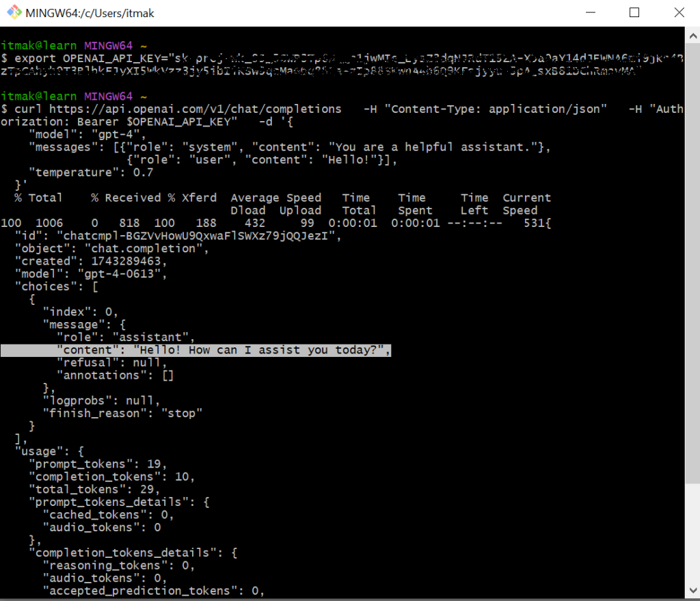Screen dimensions: 700x601
Task: Maximize the MINGW64 terminal window
Action: tap(634, 12)
